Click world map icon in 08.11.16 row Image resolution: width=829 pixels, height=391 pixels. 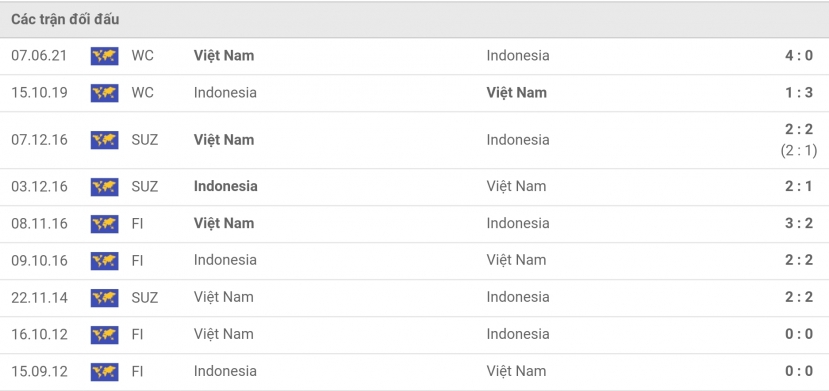click(104, 224)
